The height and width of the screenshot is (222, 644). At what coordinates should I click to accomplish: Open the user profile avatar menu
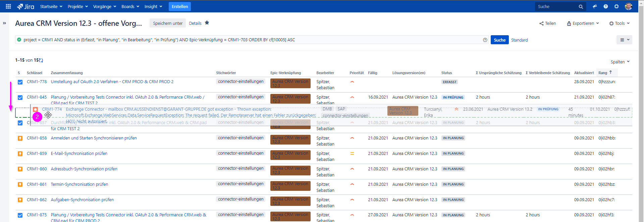point(629,6)
